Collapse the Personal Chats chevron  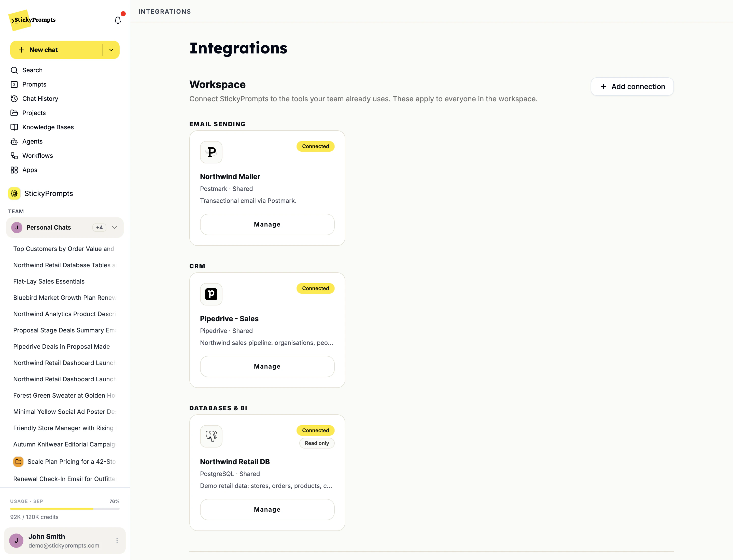(115, 228)
